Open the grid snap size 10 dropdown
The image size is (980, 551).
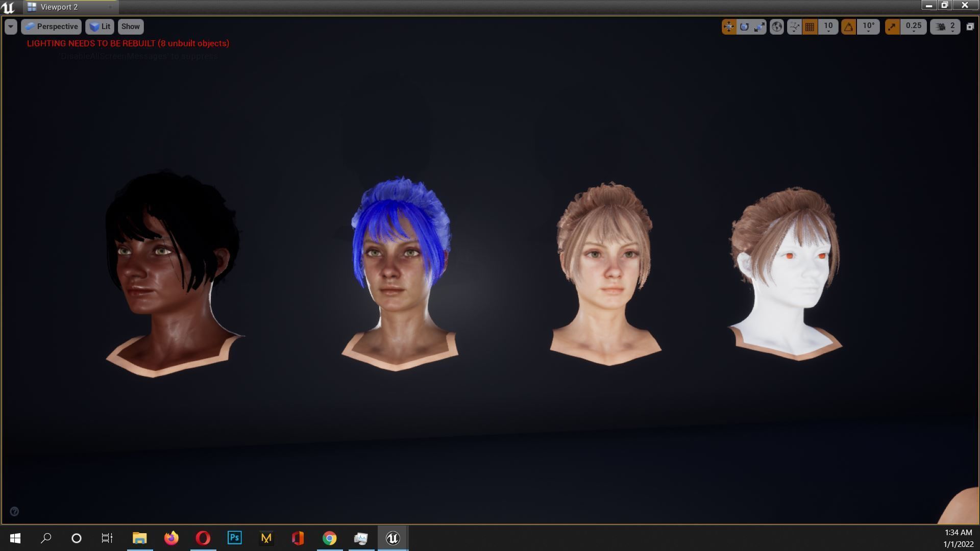828,27
